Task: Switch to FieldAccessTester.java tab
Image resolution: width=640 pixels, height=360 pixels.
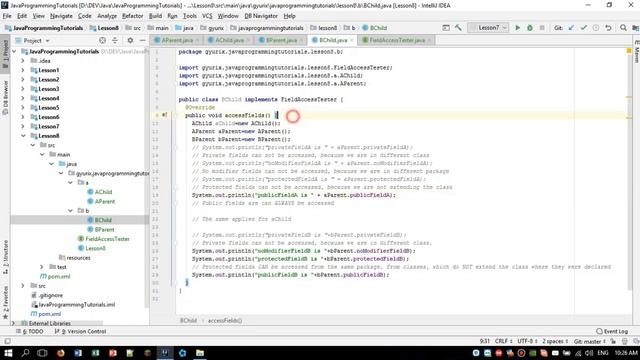Action: (396, 40)
